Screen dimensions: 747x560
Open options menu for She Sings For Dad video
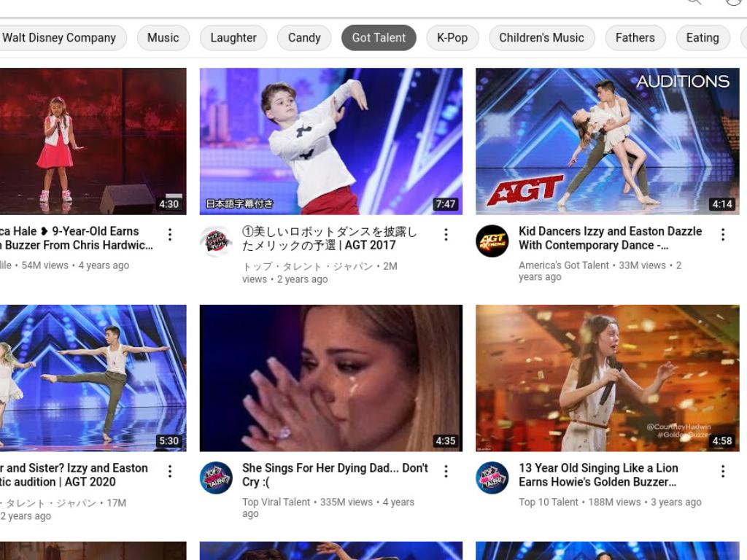[446, 472]
